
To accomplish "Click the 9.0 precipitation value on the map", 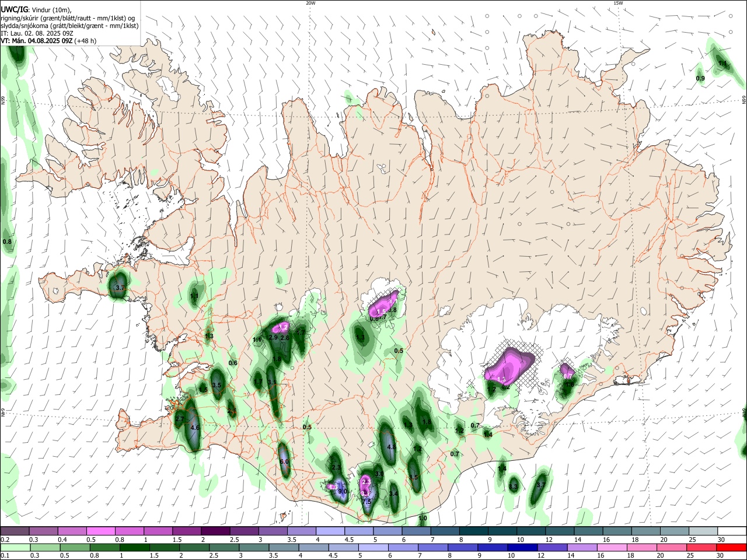I will click(343, 491).
